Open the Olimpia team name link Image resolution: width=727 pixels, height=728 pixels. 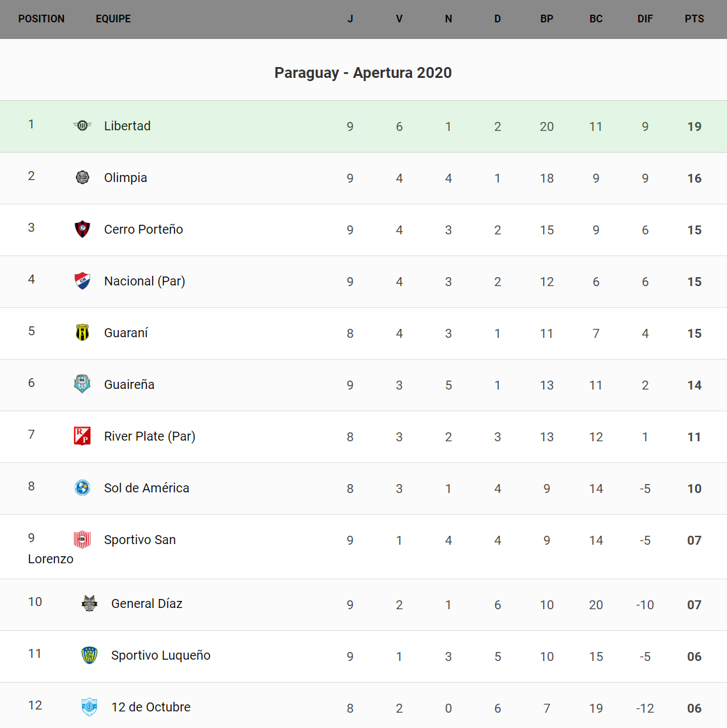pos(125,178)
